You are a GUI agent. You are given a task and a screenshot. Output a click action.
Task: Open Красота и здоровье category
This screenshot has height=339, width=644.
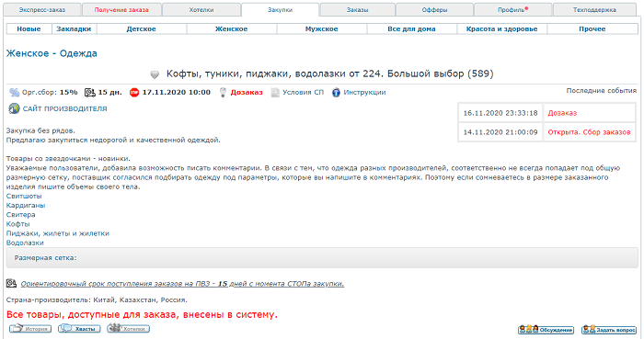pyautogui.click(x=502, y=29)
